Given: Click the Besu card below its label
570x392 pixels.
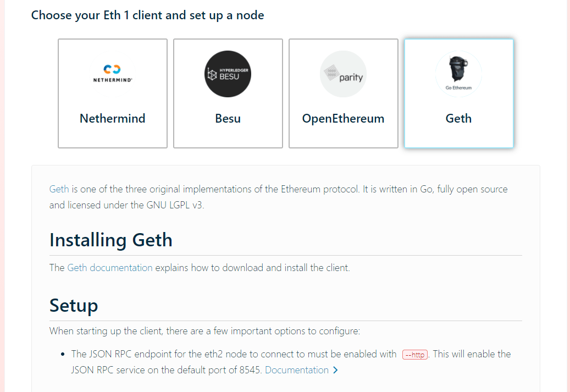Looking at the screenshot, I should point(228,136).
